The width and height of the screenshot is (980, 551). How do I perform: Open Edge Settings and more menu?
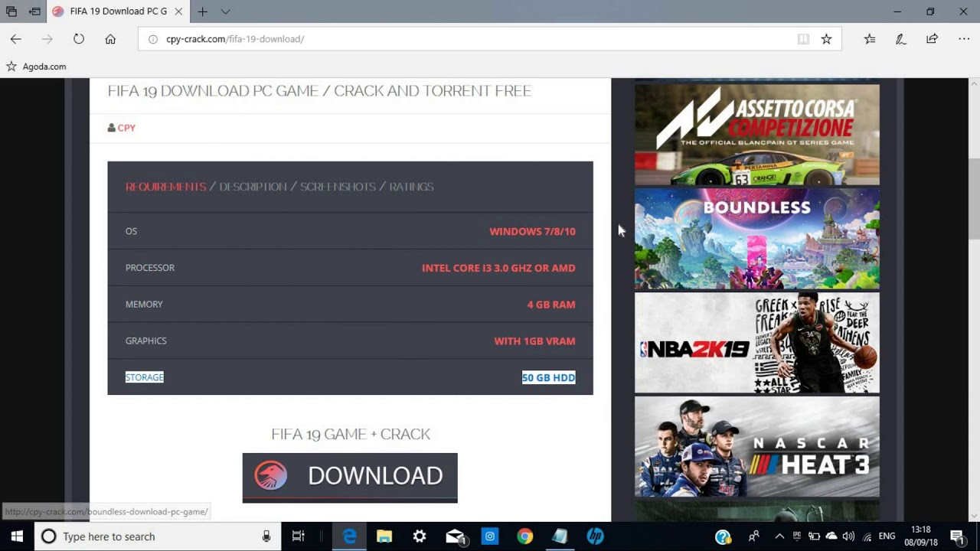point(964,39)
